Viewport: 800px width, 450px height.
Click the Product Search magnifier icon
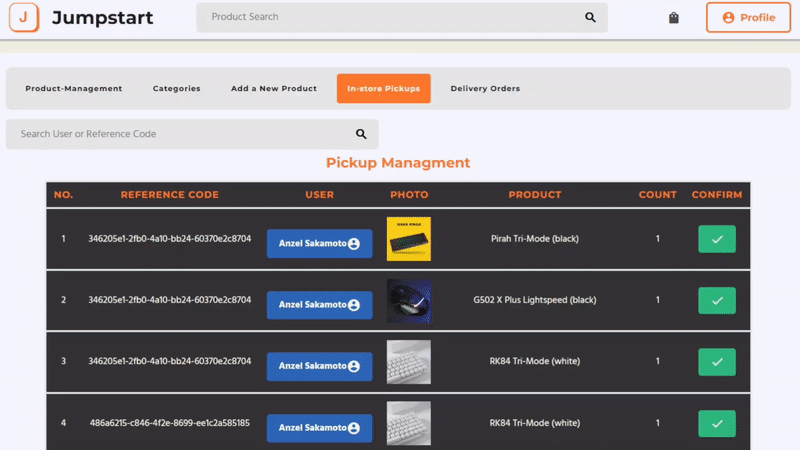click(590, 17)
